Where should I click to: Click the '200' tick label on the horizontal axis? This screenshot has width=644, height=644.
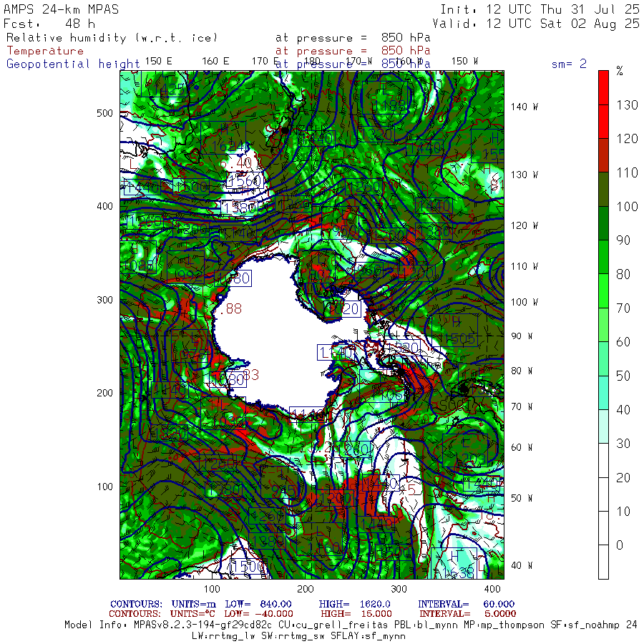(305, 589)
